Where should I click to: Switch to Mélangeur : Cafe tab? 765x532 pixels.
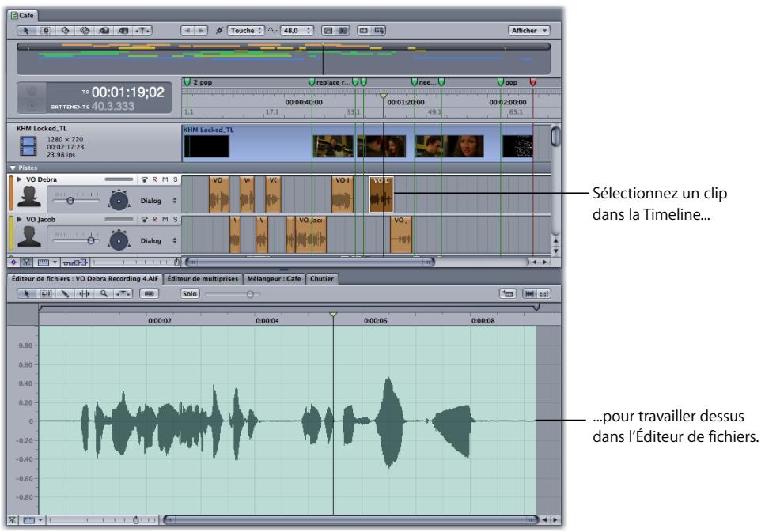tap(274, 278)
